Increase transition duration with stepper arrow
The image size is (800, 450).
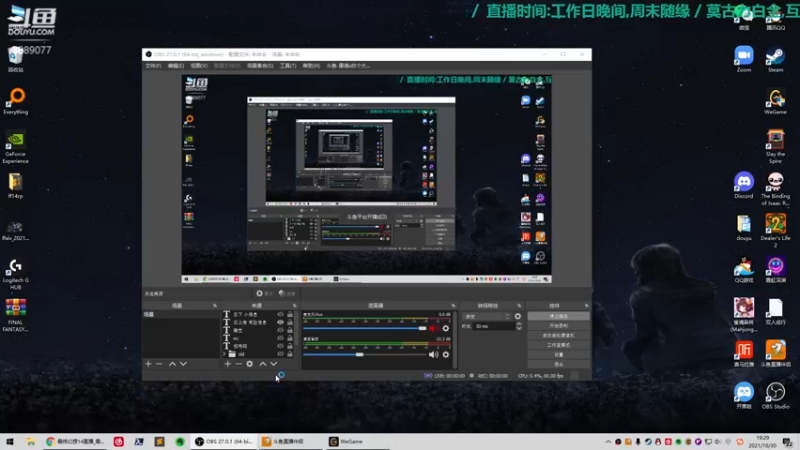click(x=519, y=324)
